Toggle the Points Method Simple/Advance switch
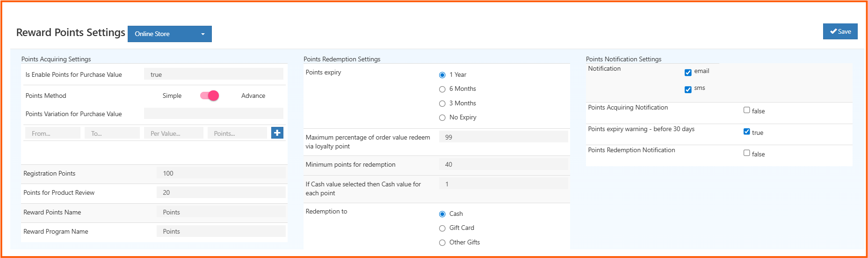The image size is (868, 258). point(210,96)
